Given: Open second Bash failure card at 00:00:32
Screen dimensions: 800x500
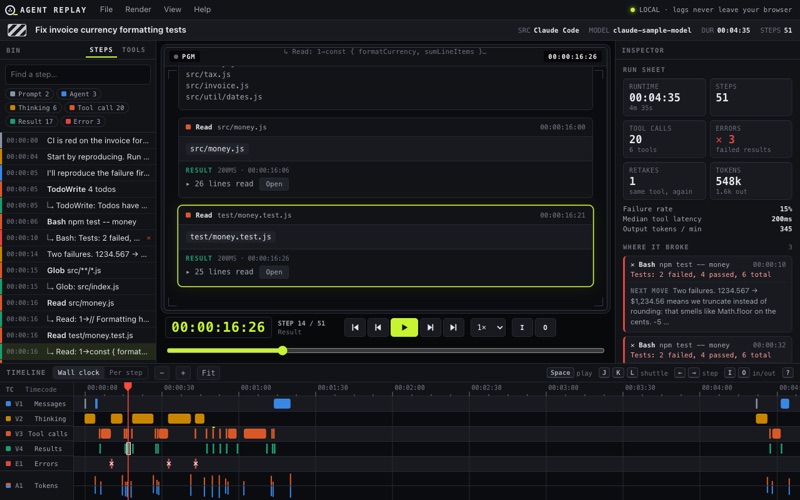Looking at the screenshot, I should coord(708,350).
